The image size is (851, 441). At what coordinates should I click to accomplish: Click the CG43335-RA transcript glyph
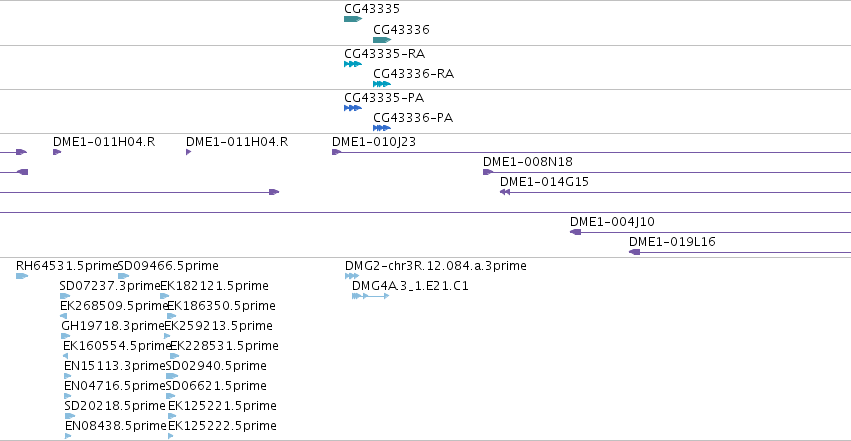tap(353, 64)
